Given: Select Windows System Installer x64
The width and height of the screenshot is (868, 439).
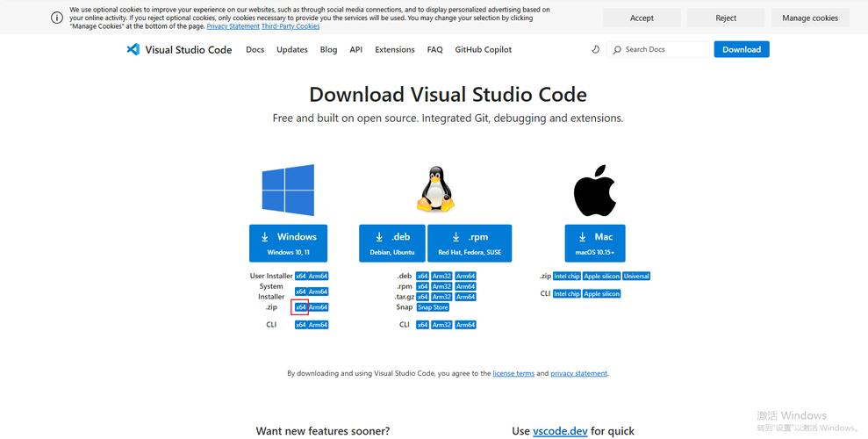Looking at the screenshot, I should click(300, 291).
